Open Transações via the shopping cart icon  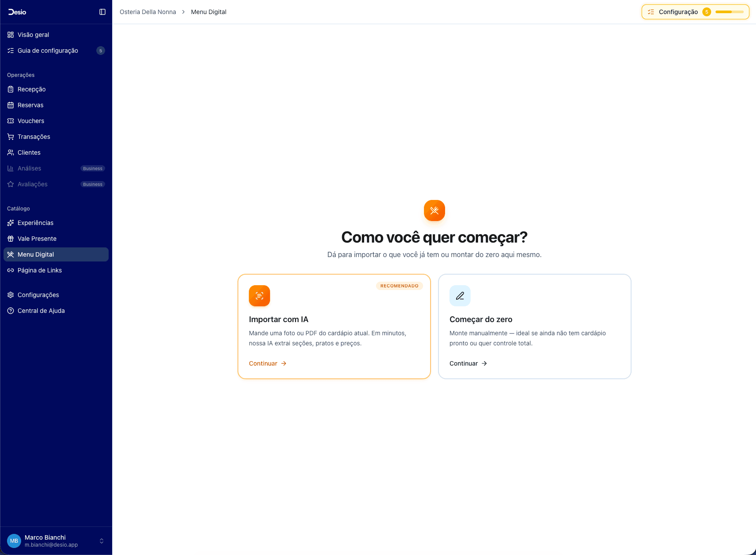(x=11, y=137)
